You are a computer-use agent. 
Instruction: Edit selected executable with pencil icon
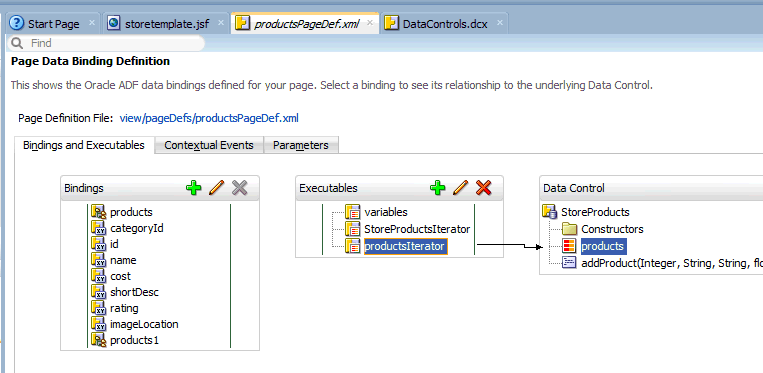coord(461,188)
